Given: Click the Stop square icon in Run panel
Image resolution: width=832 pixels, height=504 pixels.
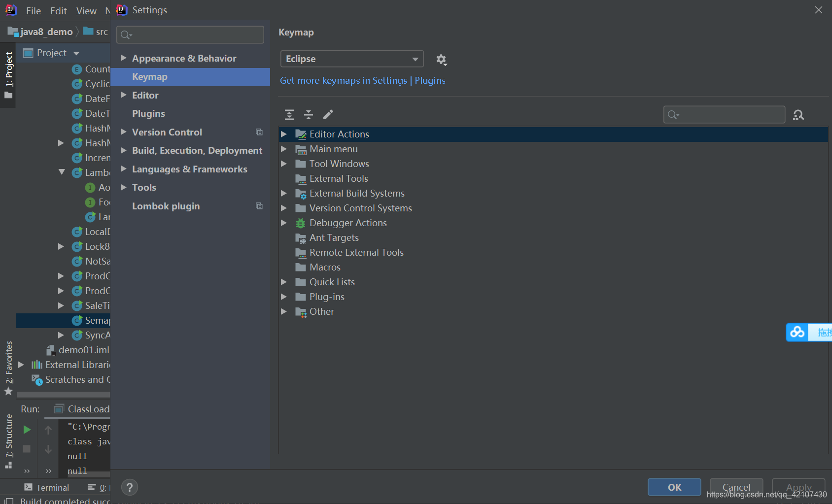Looking at the screenshot, I should (27, 449).
